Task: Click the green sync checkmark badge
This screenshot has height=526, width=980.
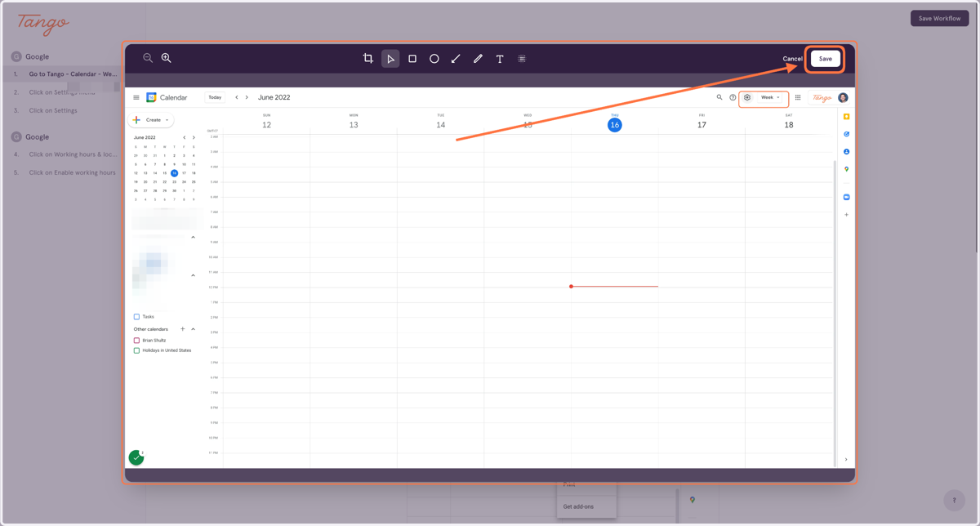Action: click(136, 457)
